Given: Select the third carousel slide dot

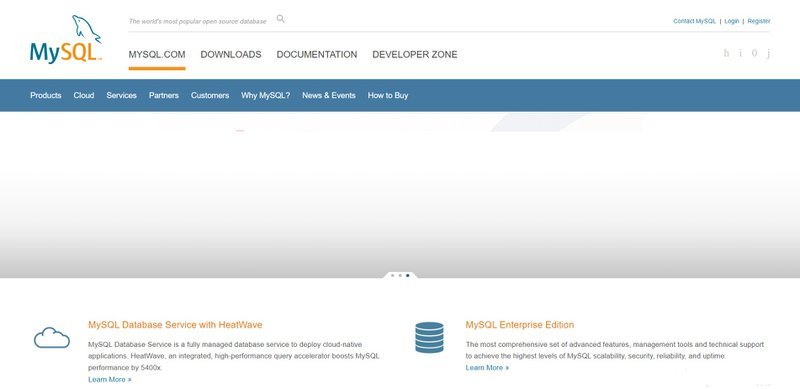Looking at the screenshot, I should point(408,275).
